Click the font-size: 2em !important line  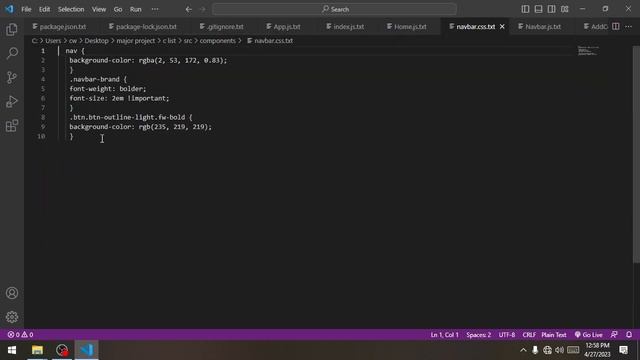click(119, 98)
